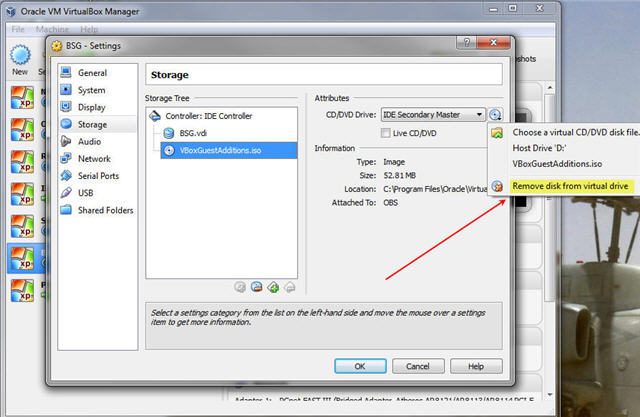Open the System settings category
Viewport: 640px width, 417px height.
click(x=97, y=90)
